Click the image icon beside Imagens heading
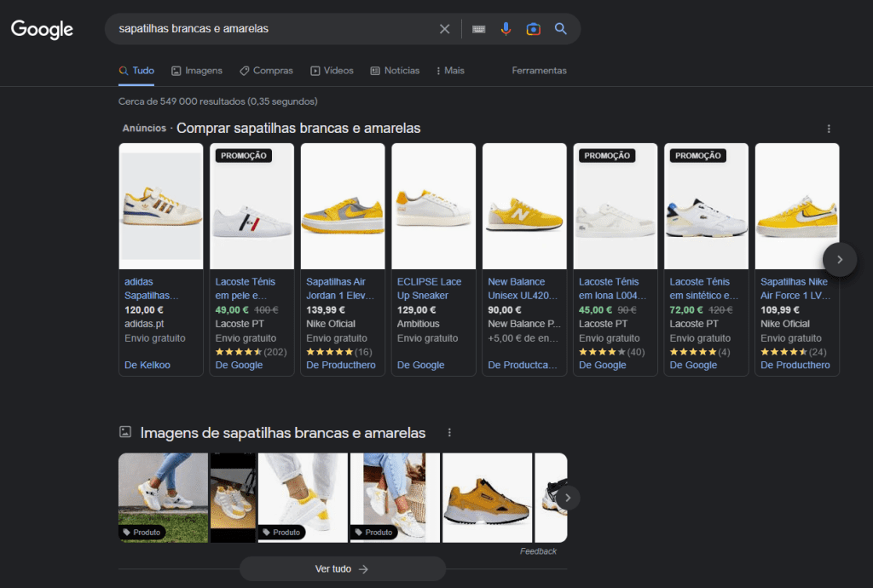Viewport: 873px width, 588px height. pyautogui.click(x=125, y=432)
